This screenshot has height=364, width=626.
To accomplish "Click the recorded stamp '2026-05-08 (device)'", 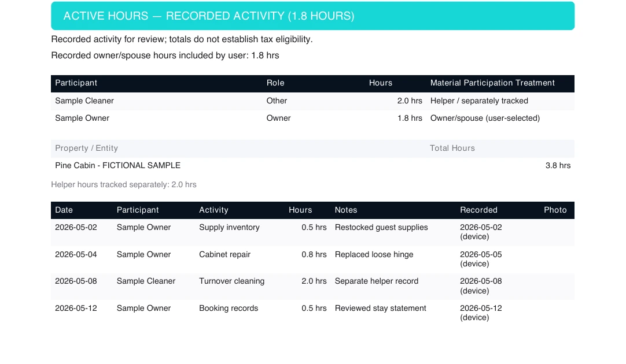I will (481, 286).
